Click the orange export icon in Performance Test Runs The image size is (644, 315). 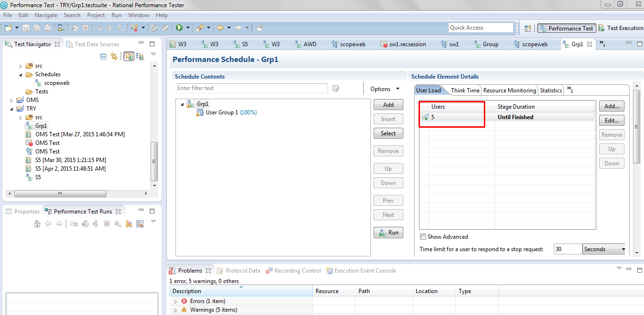coord(129,224)
